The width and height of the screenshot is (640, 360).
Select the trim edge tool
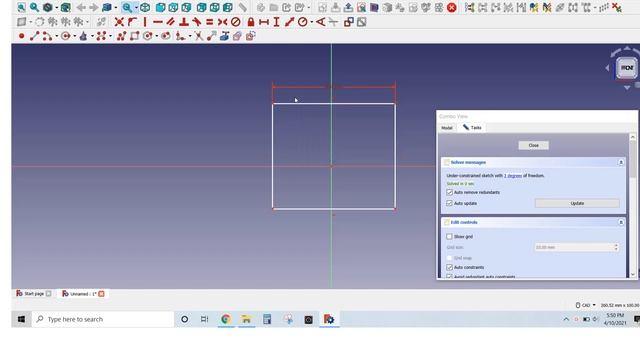click(x=198, y=36)
